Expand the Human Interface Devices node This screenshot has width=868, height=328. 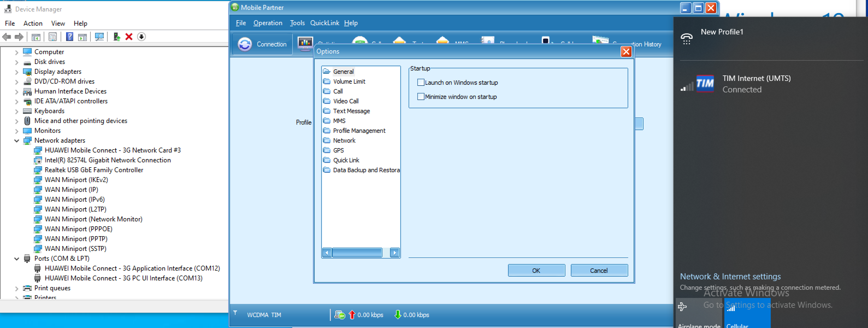(16, 91)
